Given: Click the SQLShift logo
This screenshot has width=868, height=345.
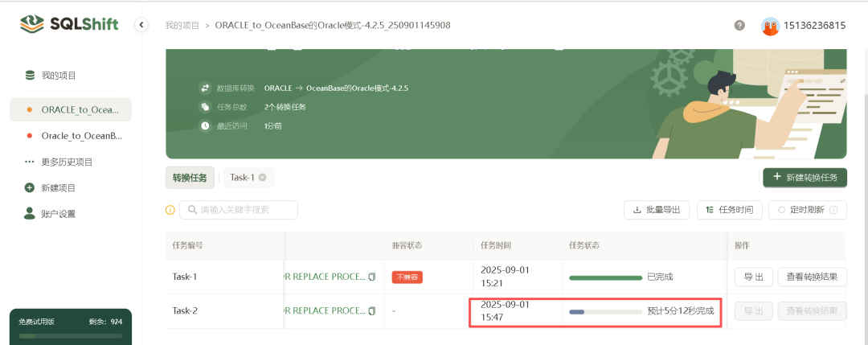Looking at the screenshot, I should [70, 24].
